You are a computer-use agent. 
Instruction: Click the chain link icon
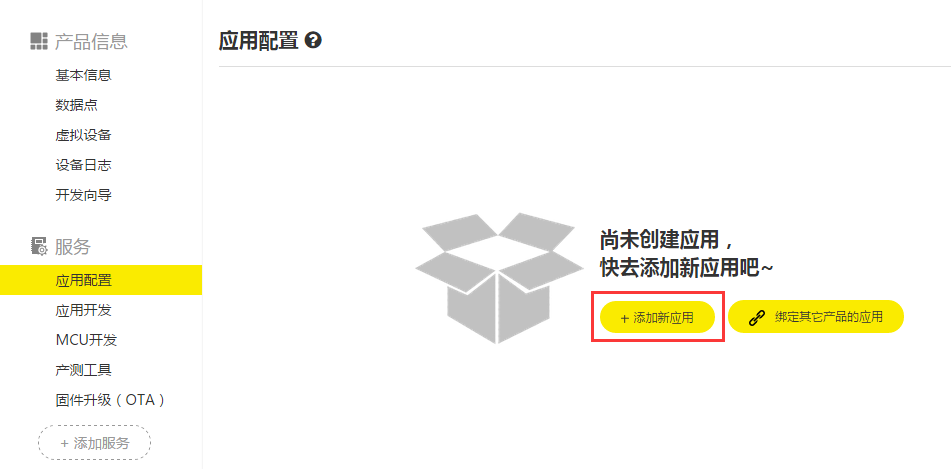click(x=757, y=317)
